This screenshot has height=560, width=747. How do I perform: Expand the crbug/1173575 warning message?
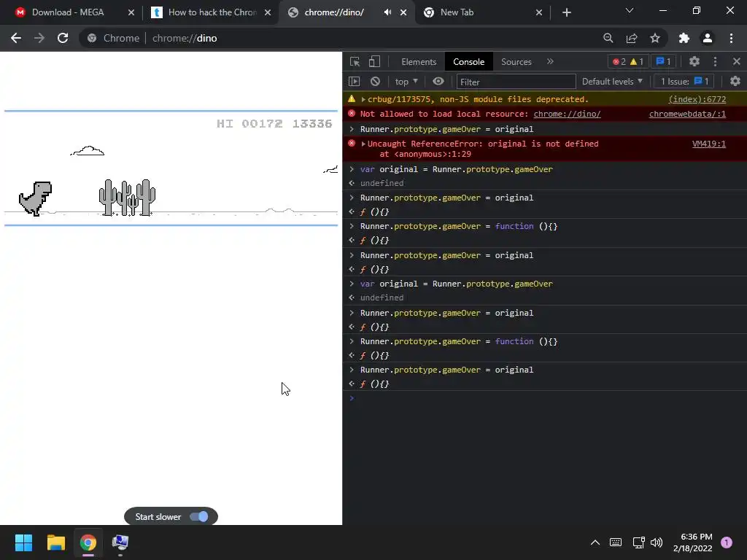(x=363, y=99)
